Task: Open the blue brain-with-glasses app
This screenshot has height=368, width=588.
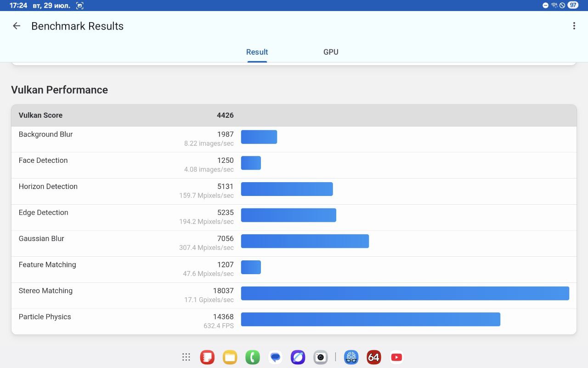Action: click(x=351, y=357)
